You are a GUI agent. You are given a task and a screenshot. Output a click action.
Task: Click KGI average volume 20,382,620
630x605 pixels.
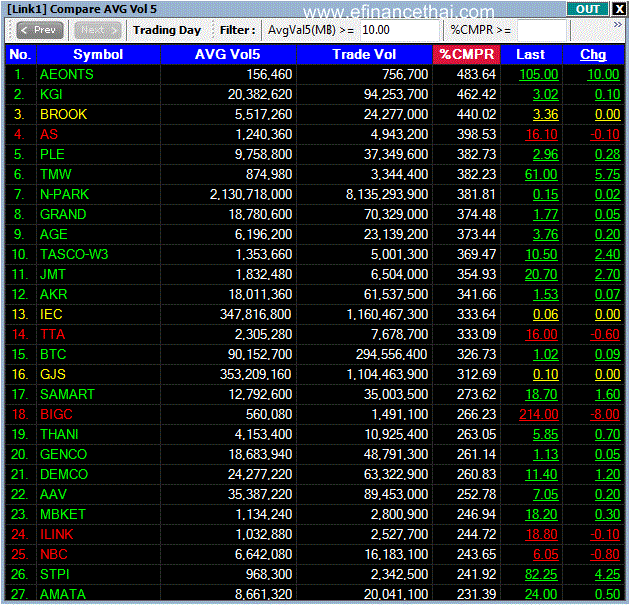click(260, 94)
